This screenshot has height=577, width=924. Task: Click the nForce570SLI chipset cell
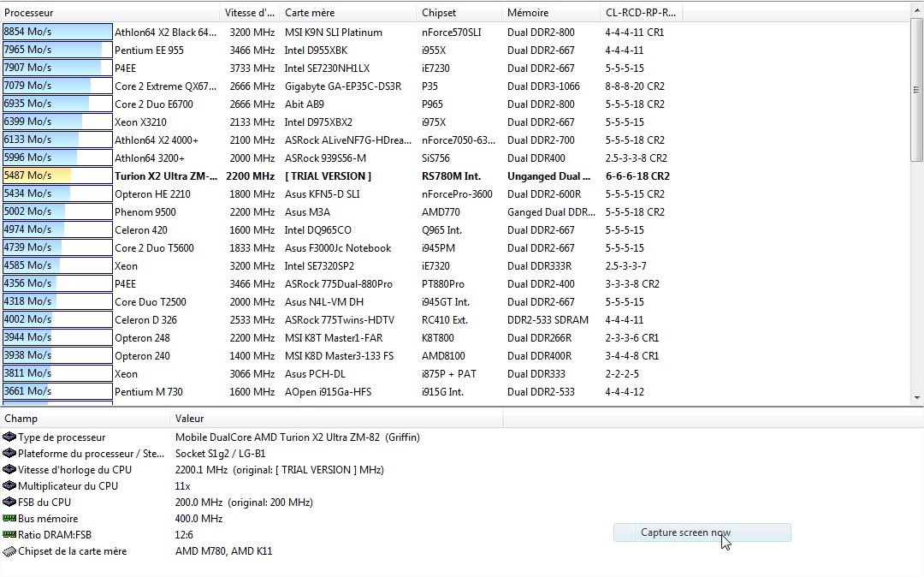(x=452, y=33)
